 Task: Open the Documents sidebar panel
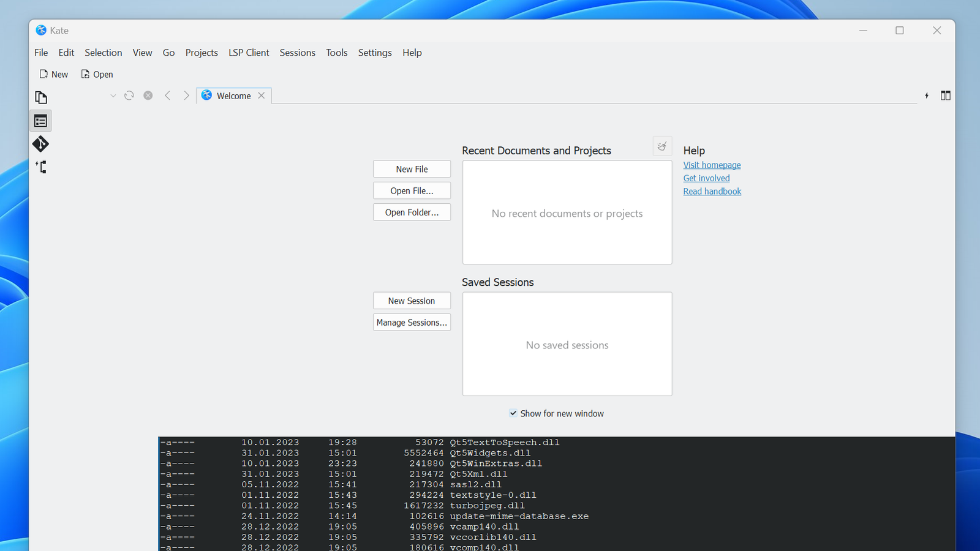(x=40, y=97)
